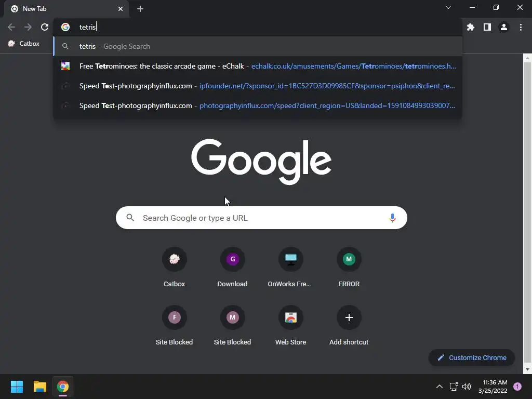Open the Windows Start menu
The width and height of the screenshot is (532, 399).
[x=17, y=387]
